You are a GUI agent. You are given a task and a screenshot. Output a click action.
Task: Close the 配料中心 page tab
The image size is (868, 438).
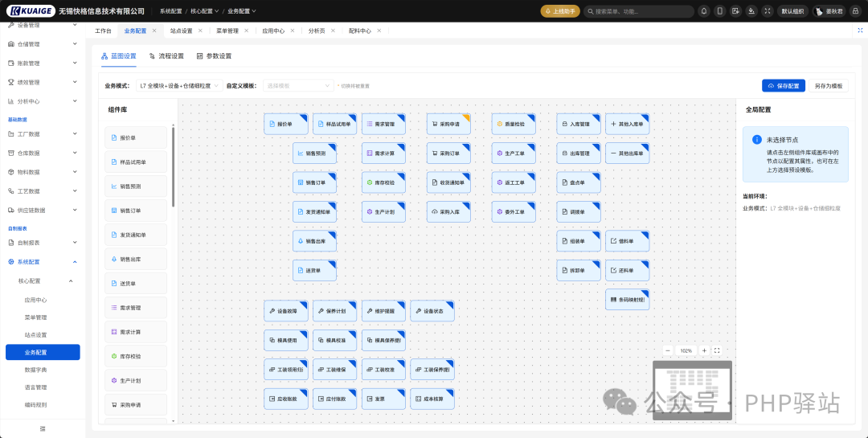[379, 31]
